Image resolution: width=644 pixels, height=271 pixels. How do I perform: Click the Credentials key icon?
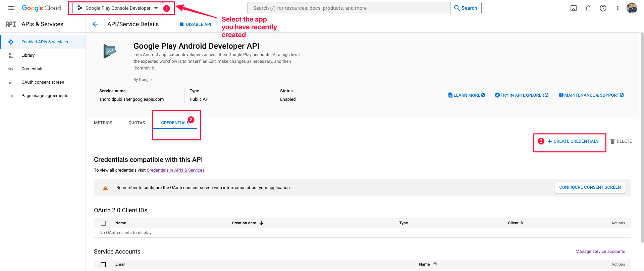click(x=11, y=69)
